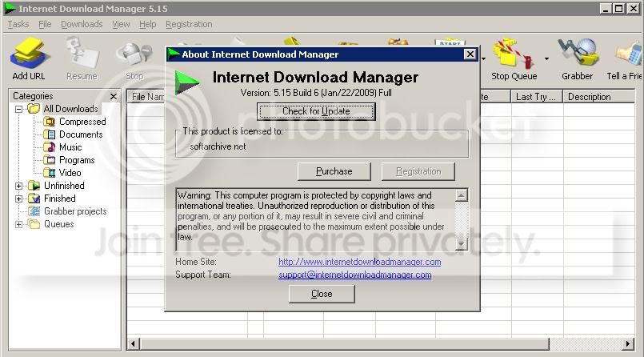Viewport: 644px width, 357px height.
Task: Expand the Queues tree node
Action: (x=18, y=224)
